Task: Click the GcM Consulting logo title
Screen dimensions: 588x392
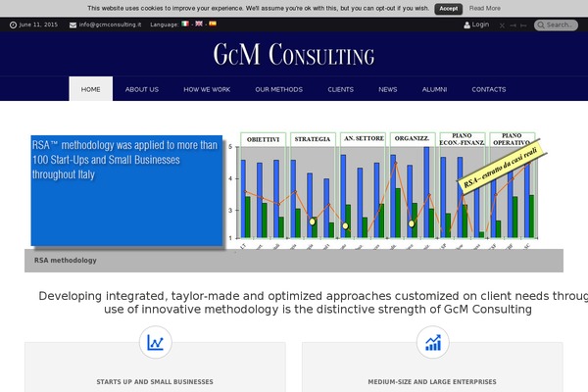Action: [294, 54]
